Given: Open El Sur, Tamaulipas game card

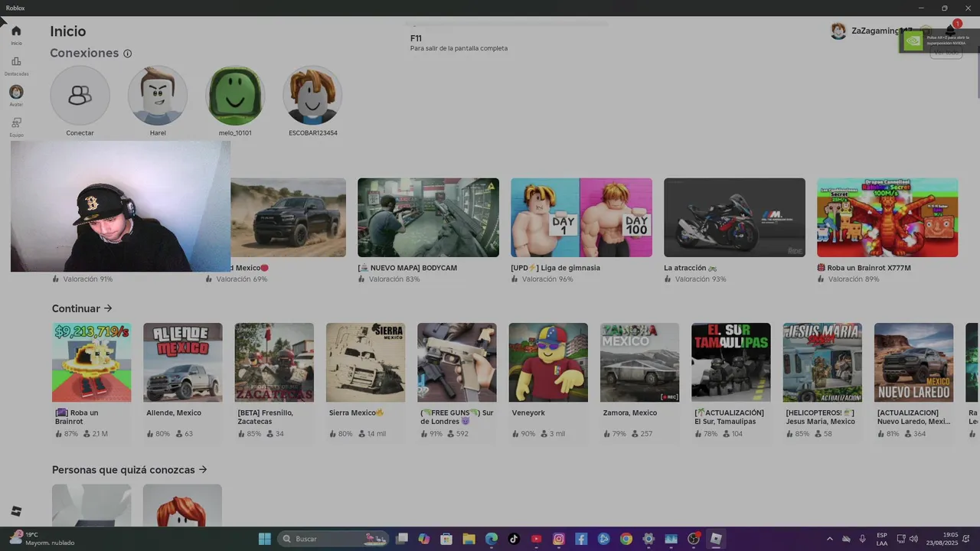Looking at the screenshot, I should pos(731,362).
